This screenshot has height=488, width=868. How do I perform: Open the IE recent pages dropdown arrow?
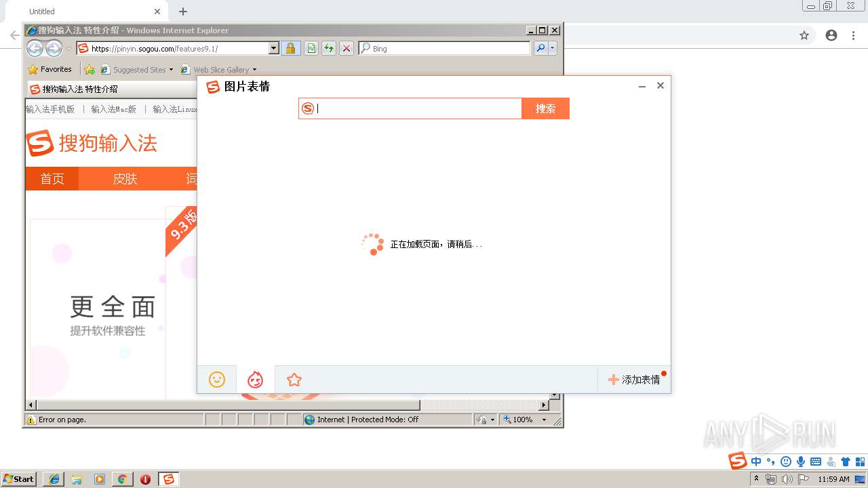tap(68, 49)
